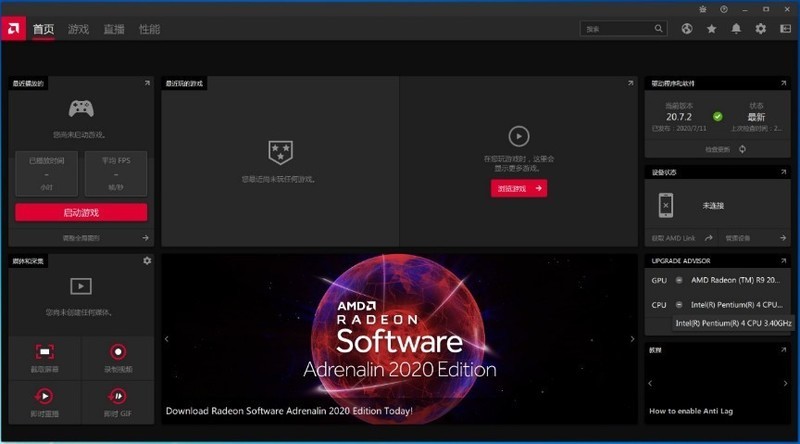Click the 未连接 status text
800x444 pixels.
[713, 206]
